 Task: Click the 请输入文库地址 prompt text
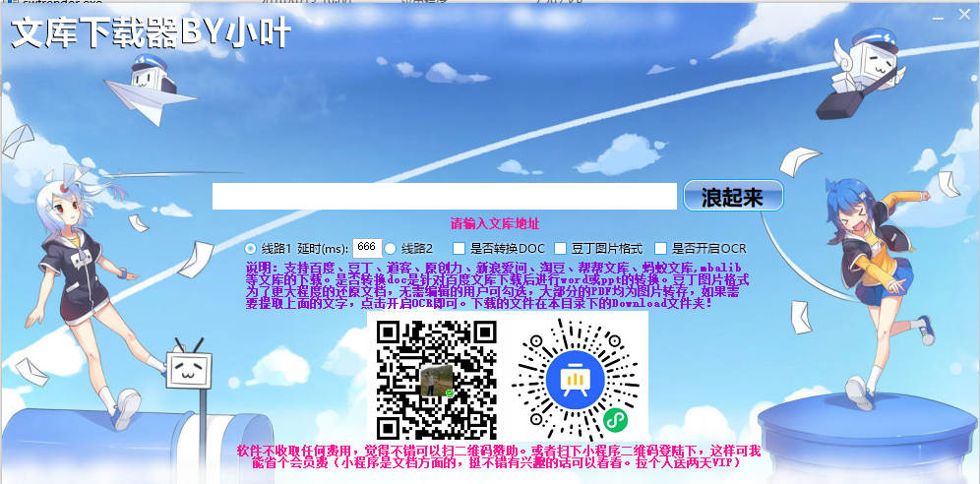494,223
